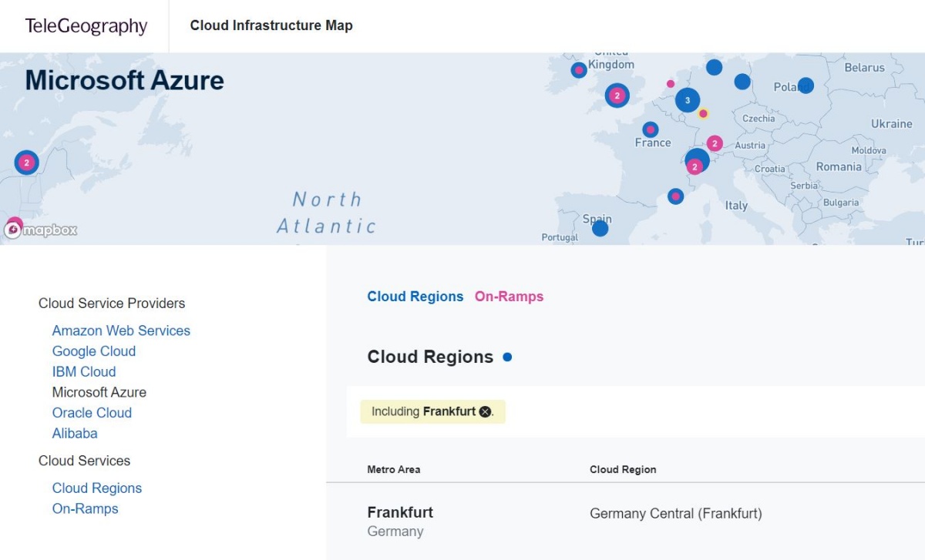
Task: Click the Mapbox logo on the map
Action: click(x=40, y=230)
